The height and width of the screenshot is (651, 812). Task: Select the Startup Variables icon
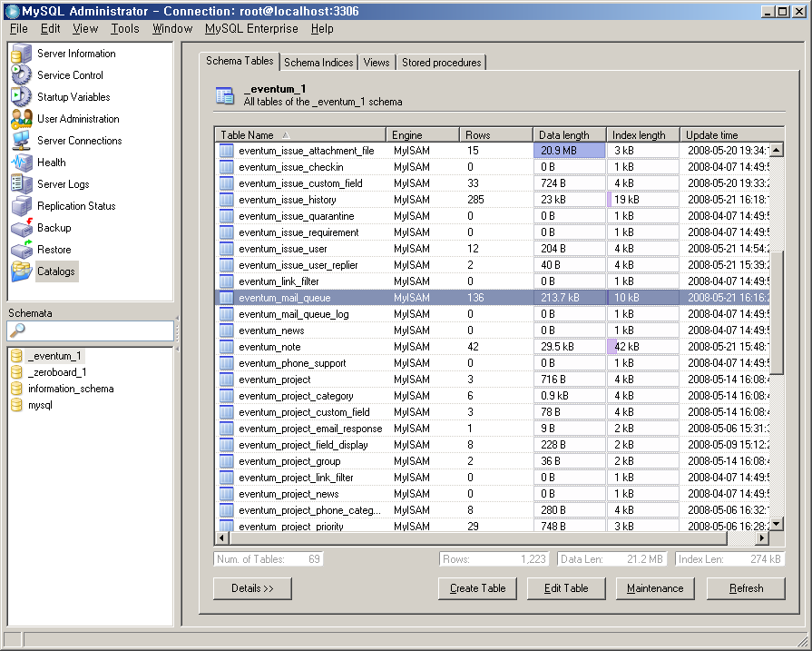[x=21, y=97]
